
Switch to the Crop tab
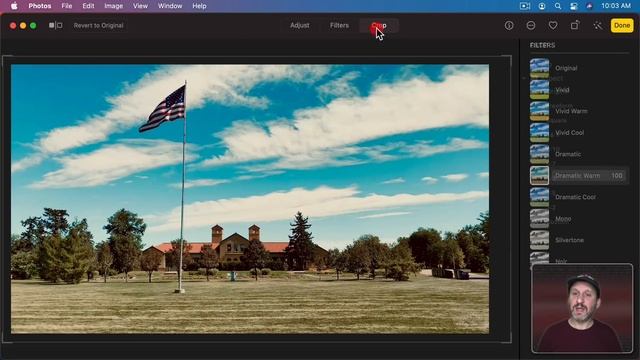tap(379, 25)
